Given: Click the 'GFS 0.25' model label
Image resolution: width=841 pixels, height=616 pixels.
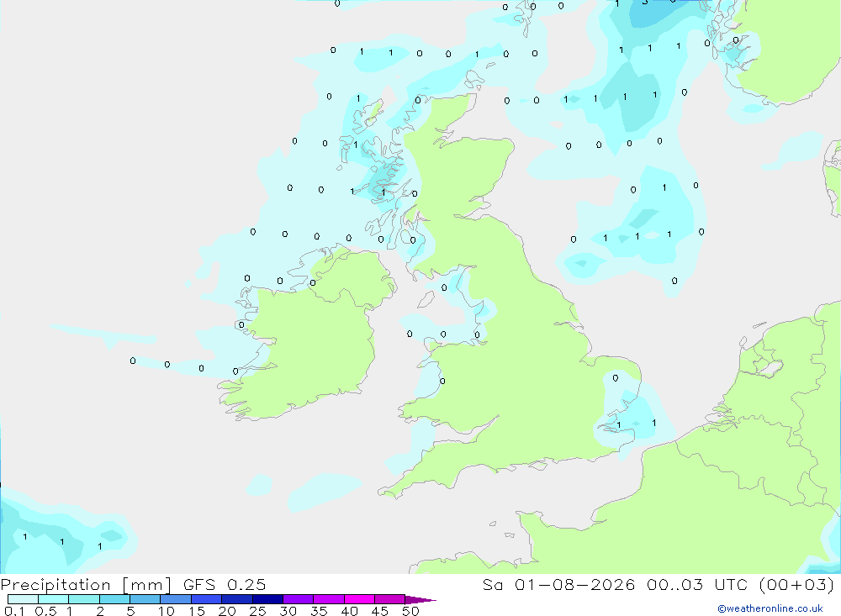Looking at the screenshot, I should pyautogui.click(x=225, y=585).
